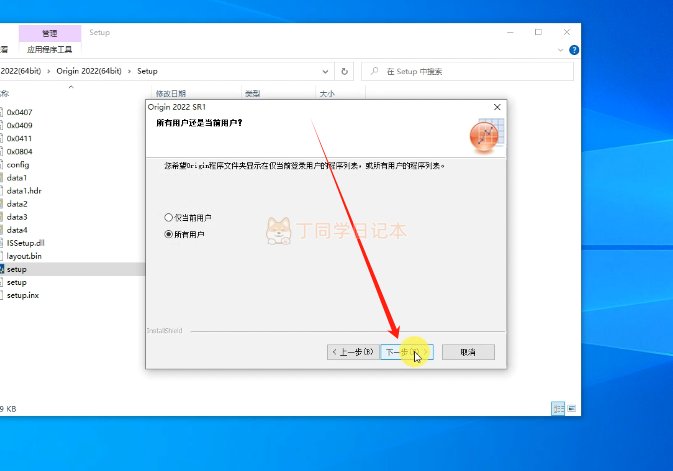Select the ISSetup.dll file
The height and width of the screenshot is (471, 673).
pyautogui.click(x=25, y=243)
